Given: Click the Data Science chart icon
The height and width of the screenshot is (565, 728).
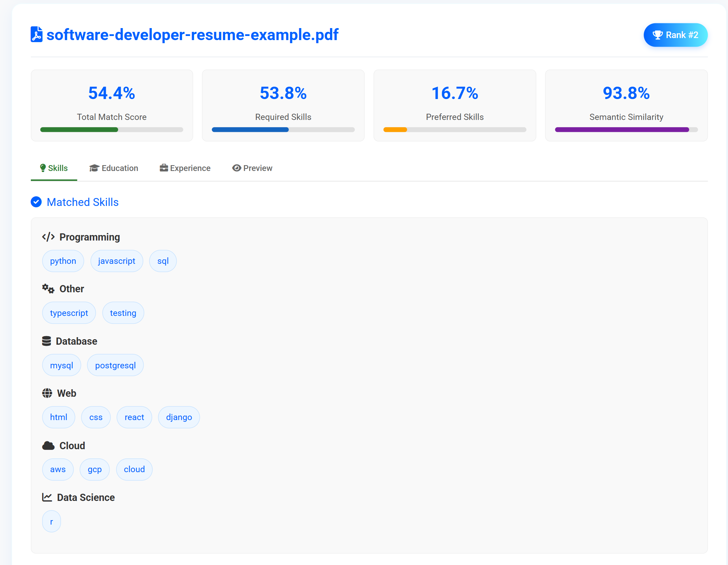Looking at the screenshot, I should point(47,497).
